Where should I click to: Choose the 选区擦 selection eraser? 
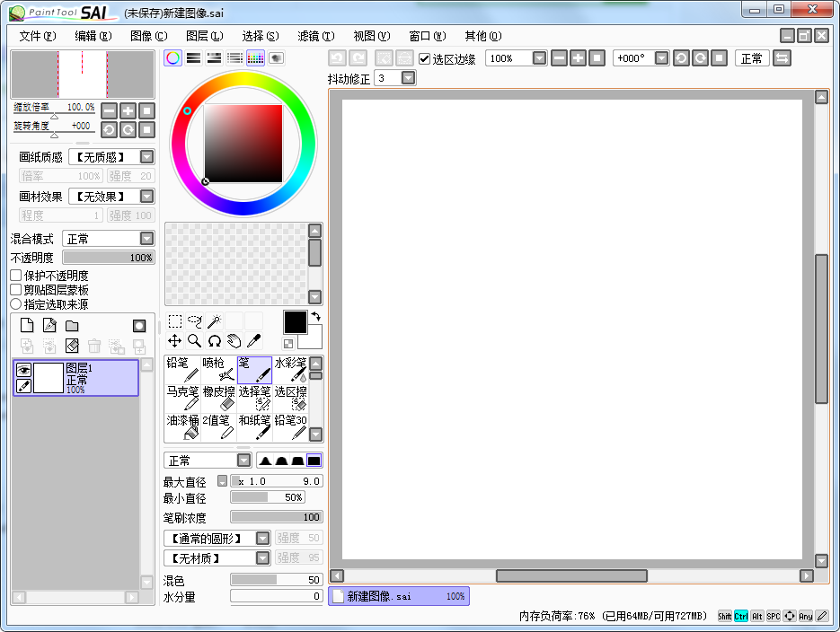[x=290, y=399]
